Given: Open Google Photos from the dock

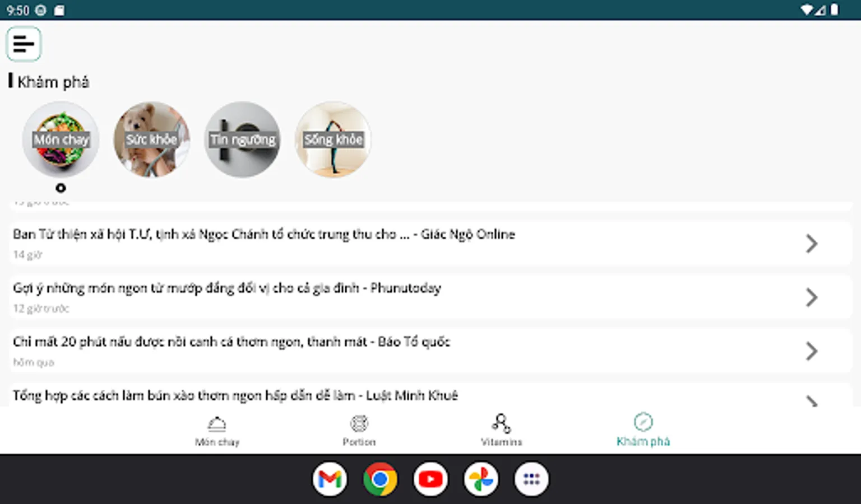Looking at the screenshot, I should pos(481,479).
